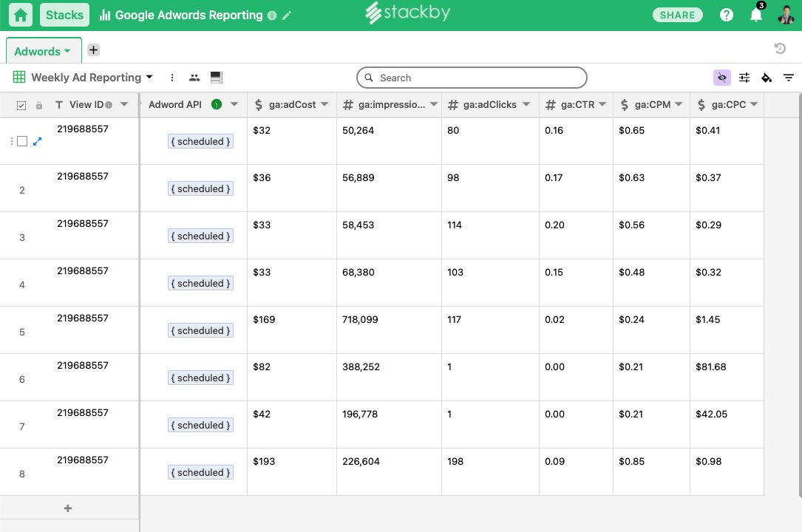Open the row color fill icon
Screen dimensions: 802x532
(767, 78)
